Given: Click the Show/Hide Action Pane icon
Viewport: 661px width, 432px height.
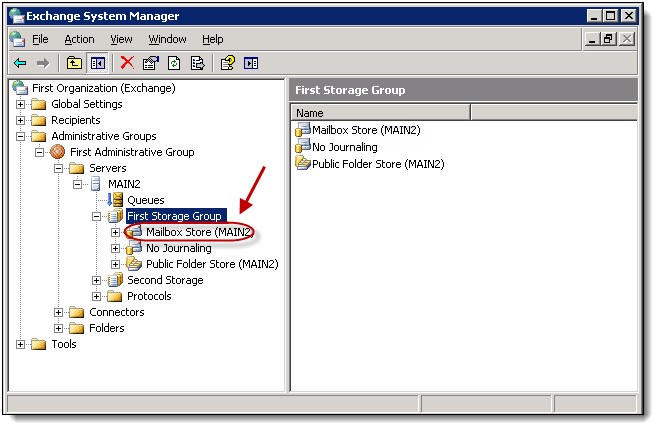Looking at the screenshot, I should [251, 64].
